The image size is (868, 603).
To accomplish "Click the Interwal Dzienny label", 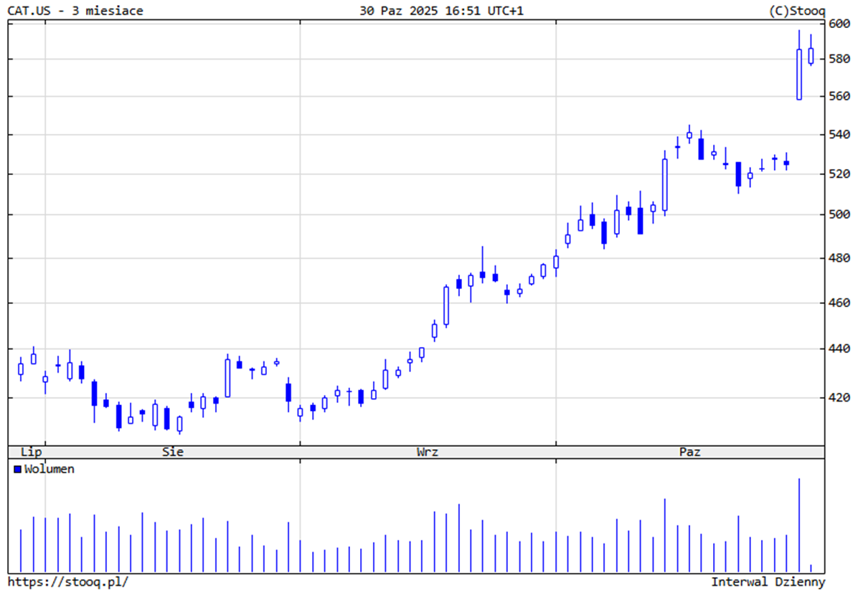I will (768, 581).
